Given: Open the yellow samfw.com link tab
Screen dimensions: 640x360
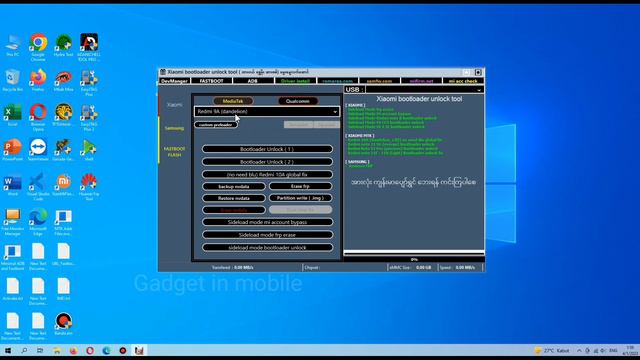Looking at the screenshot, I should coord(379,81).
